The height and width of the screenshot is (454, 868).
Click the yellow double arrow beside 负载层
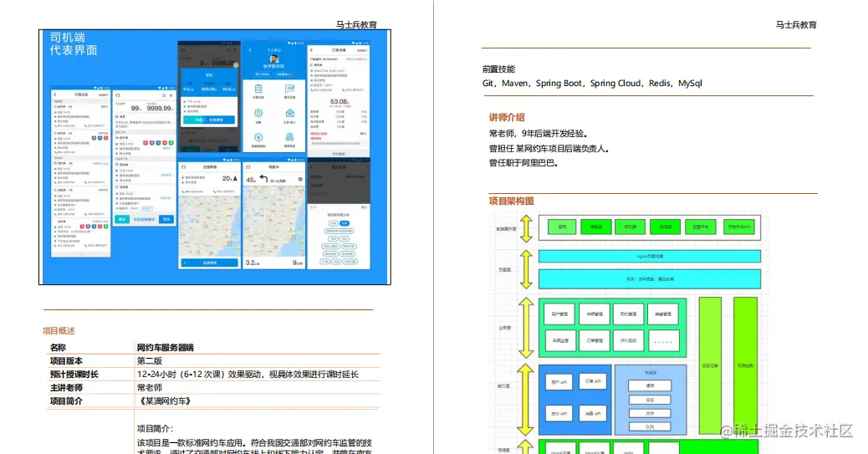coord(527,269)
